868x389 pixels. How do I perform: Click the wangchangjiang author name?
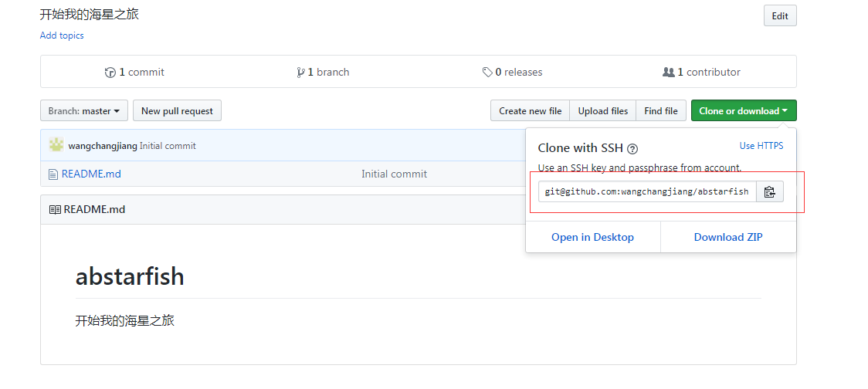tap(103, 146)
